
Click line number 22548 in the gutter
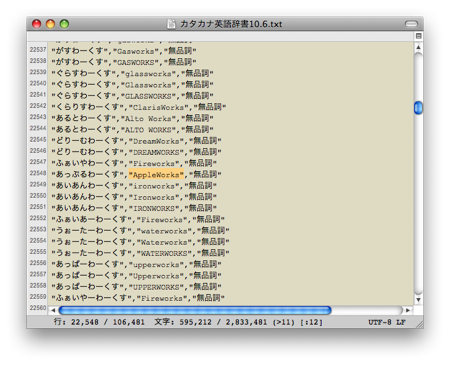[38, 173]
